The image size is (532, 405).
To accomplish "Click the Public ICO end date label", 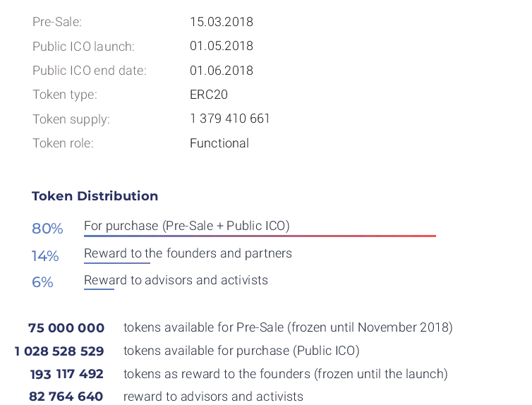I will 89,71.
